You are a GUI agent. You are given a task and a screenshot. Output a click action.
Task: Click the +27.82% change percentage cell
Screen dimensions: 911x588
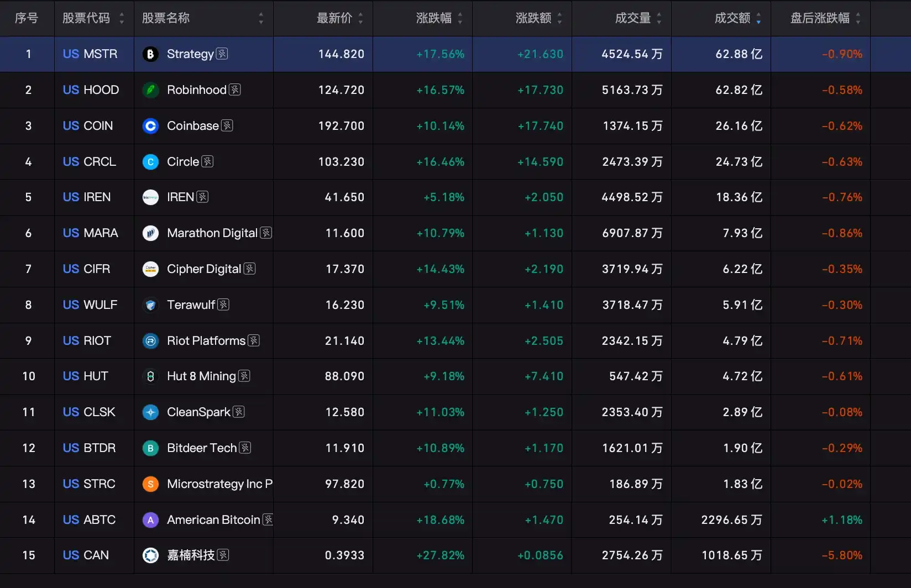441,555
